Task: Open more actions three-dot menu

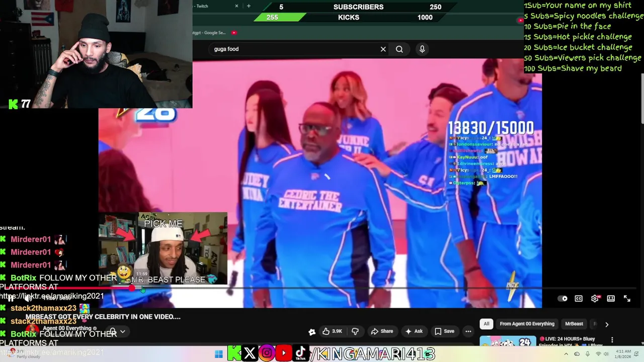Action: [468, 331]
